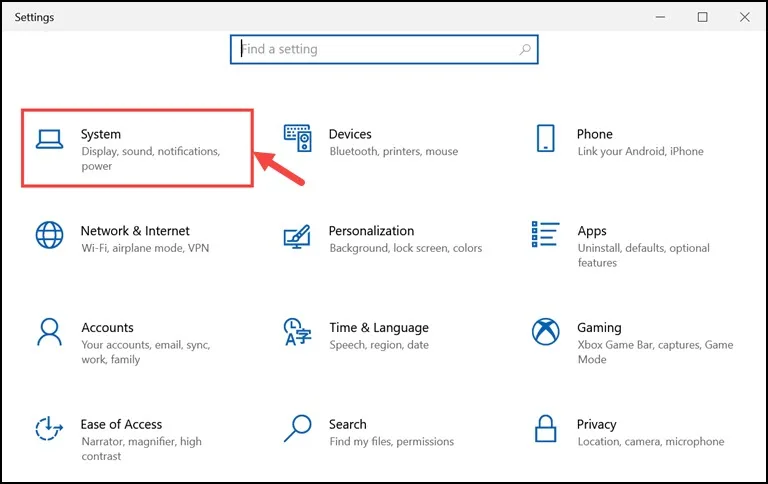The image size is (768, 484).
Task: Click 'Link your Android, iPhone' text
Action: coord(641,151)
